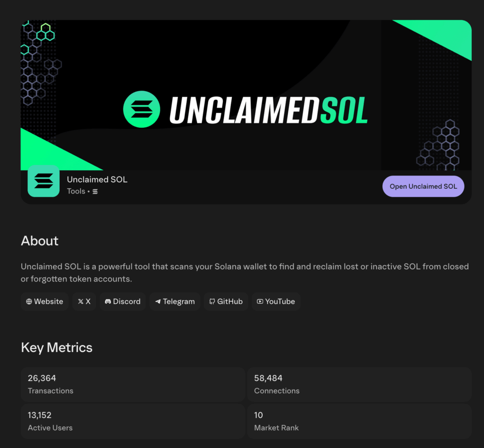Click the Key Metrics section heading

pos(57,348)
